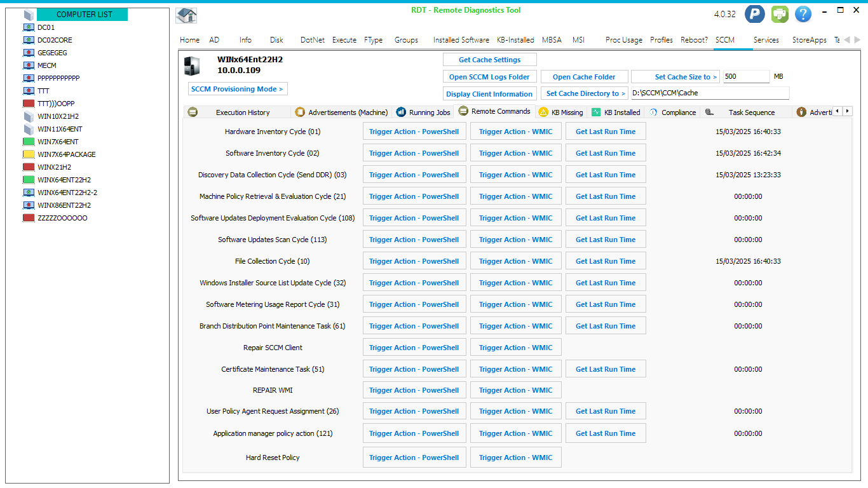Click the Running Jobs tab icon
The width and height of the screenshot is (868, 488).
click(x=401, y=112)
